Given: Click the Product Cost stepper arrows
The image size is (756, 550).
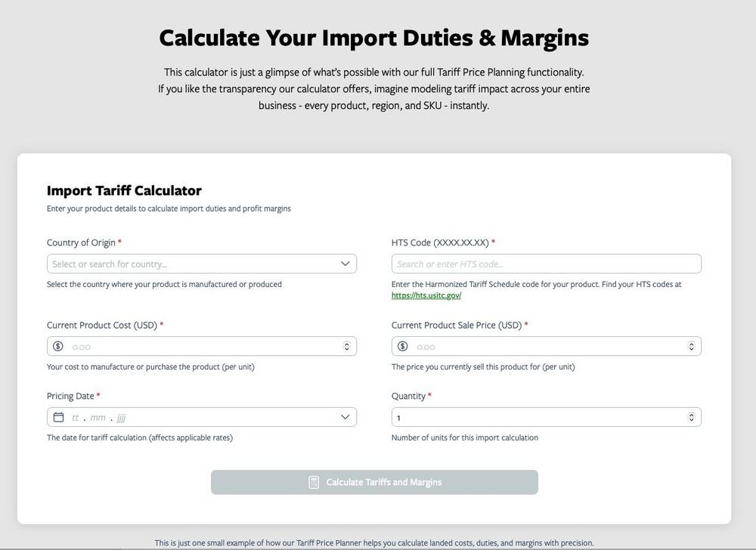Looking at the screenshot, I should 347,346.
